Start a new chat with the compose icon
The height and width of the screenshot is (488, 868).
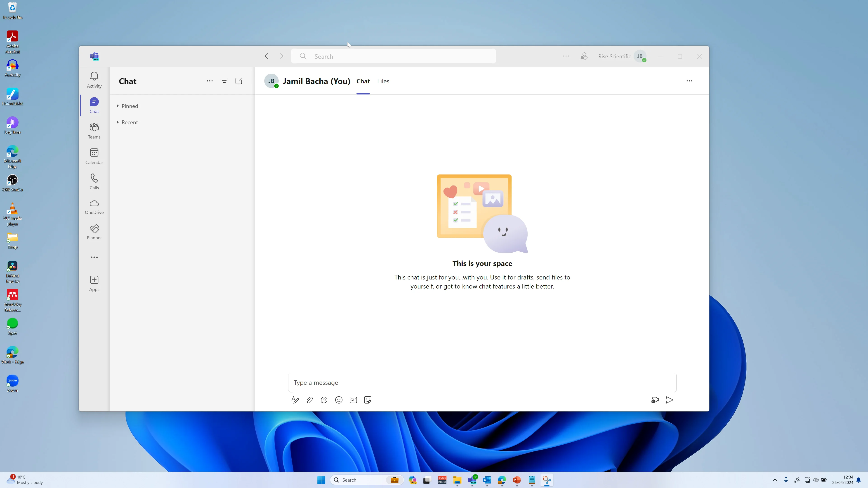(238, 81)
